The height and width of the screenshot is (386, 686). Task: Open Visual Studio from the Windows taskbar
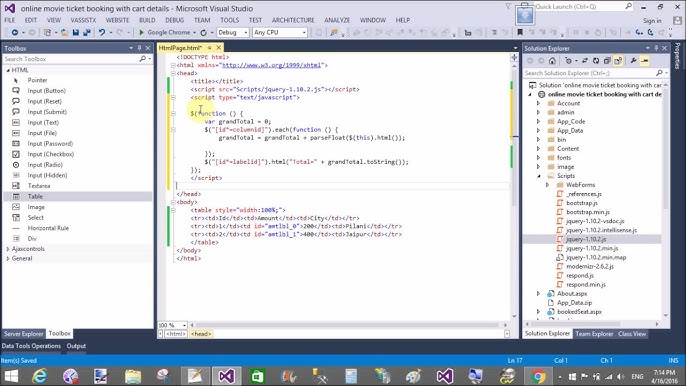point(227,376)
